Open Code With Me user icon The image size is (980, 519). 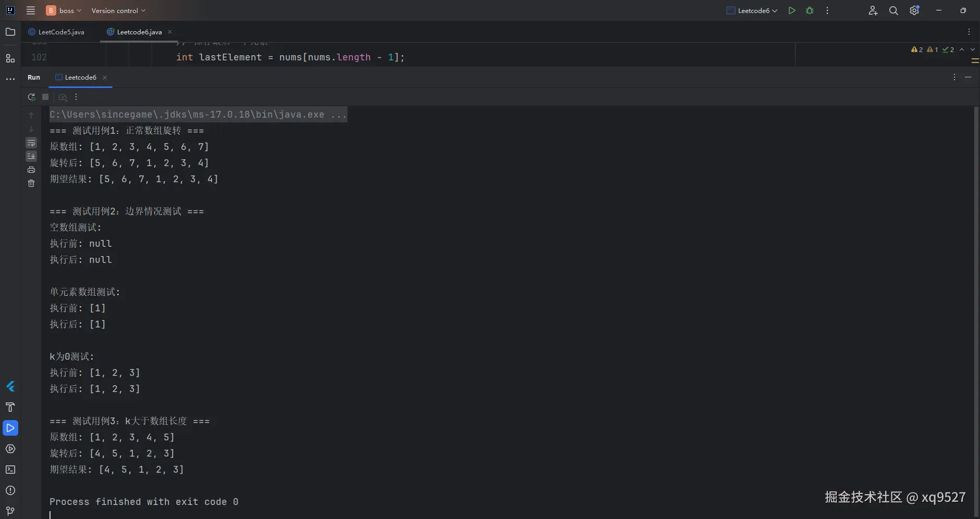point(873,10)
